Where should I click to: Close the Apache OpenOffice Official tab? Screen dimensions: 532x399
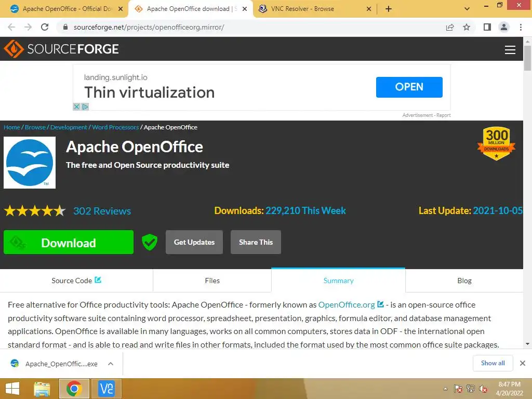[x=121, y=9]
